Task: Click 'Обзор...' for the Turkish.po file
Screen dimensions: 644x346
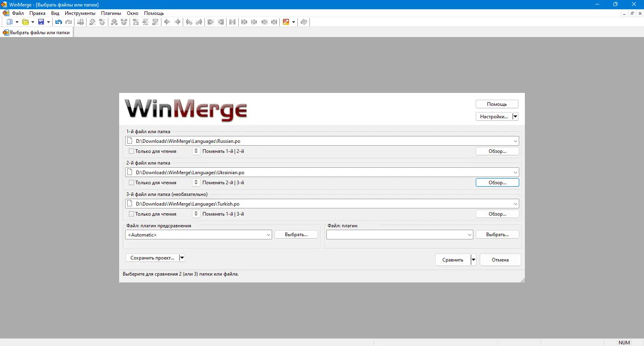Action: tap(497, 214)
